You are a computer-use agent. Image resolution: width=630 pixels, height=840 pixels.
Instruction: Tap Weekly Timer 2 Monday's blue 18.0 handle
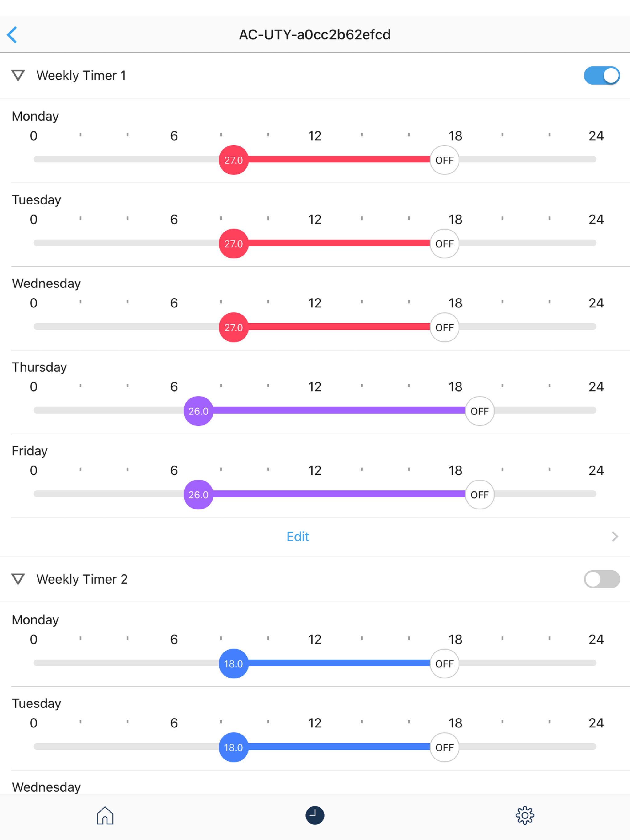234,664
